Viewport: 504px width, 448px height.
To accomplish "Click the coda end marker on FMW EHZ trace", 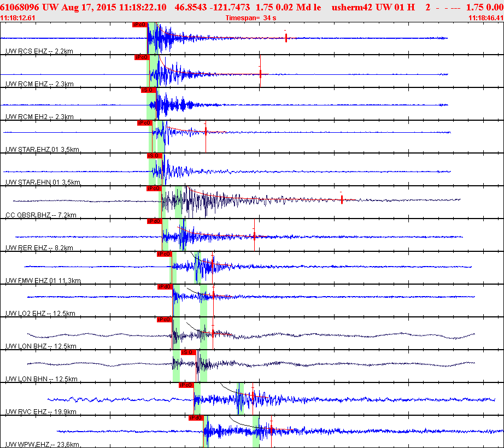I will pyautogui.click(x=213, y=263).
